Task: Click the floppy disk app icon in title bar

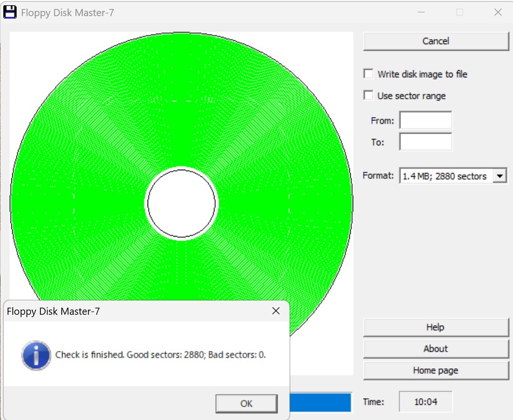Action: click(9, 12)
